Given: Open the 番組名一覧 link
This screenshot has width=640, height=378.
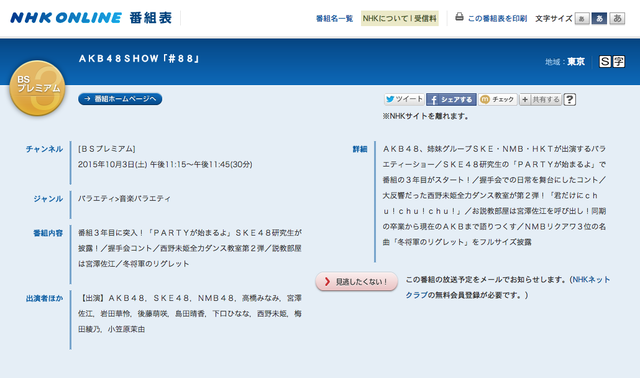Looking at the screenshot, I should [x=334, y=18].
